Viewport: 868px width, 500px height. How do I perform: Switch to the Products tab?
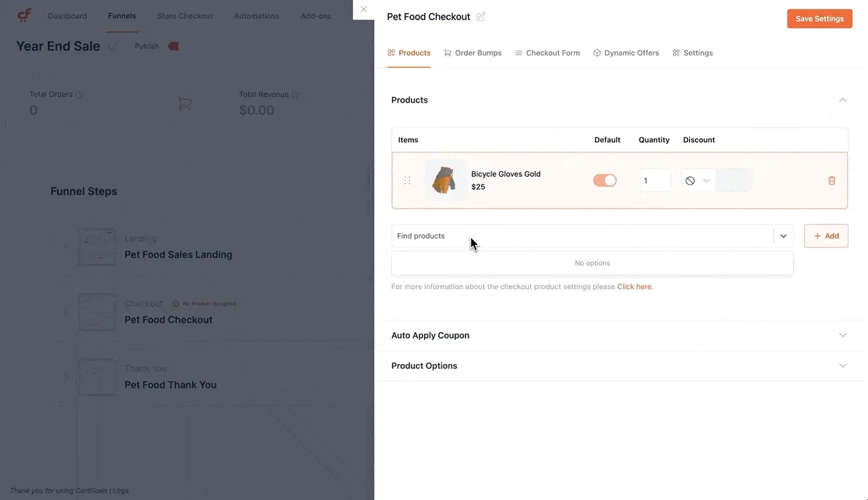click(409, 53)
